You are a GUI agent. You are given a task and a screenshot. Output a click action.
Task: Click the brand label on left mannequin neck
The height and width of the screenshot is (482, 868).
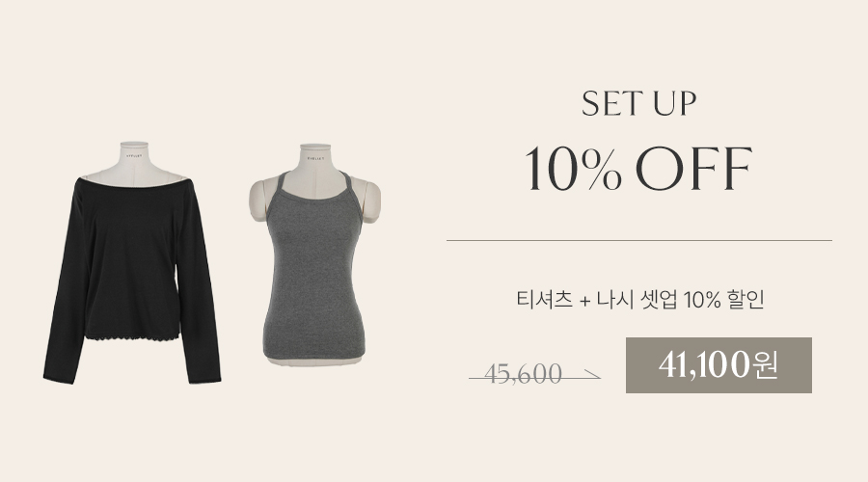(x=133, y=156)
